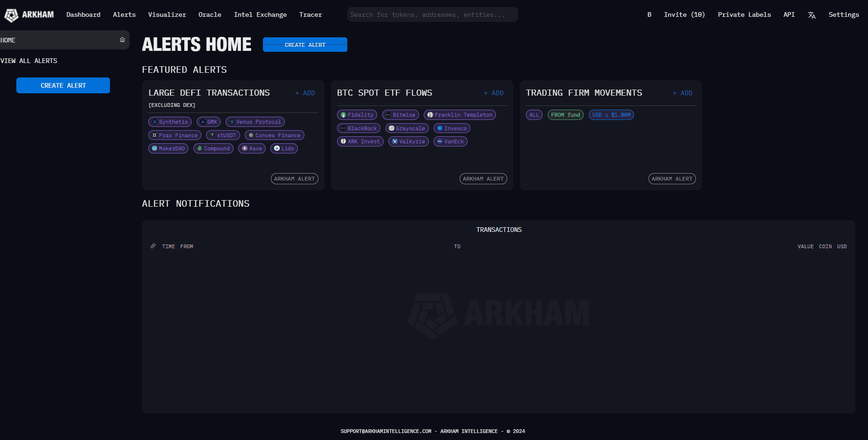Click the ARK Invest tag
The image size is (868, 440).
point(360,141)
